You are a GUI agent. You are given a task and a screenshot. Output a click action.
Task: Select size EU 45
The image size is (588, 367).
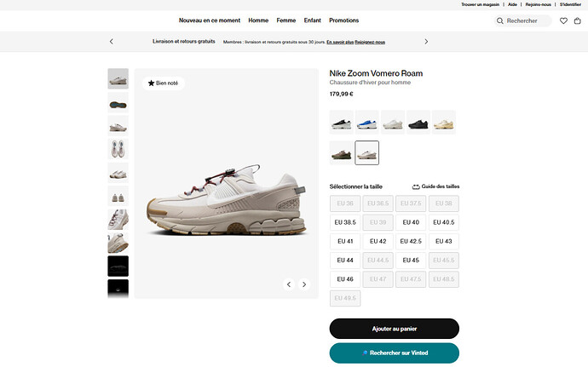point(411,261)
